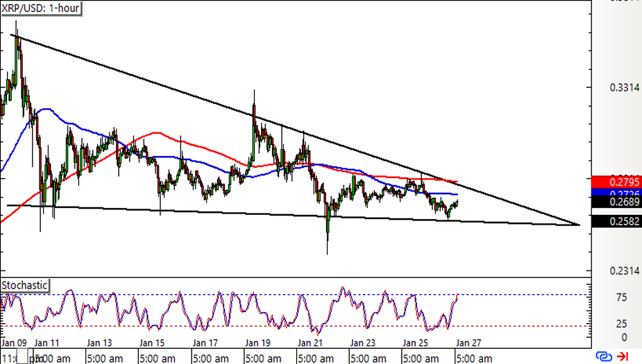
Task: Click the Jan 11 date label
Action: 47,343
